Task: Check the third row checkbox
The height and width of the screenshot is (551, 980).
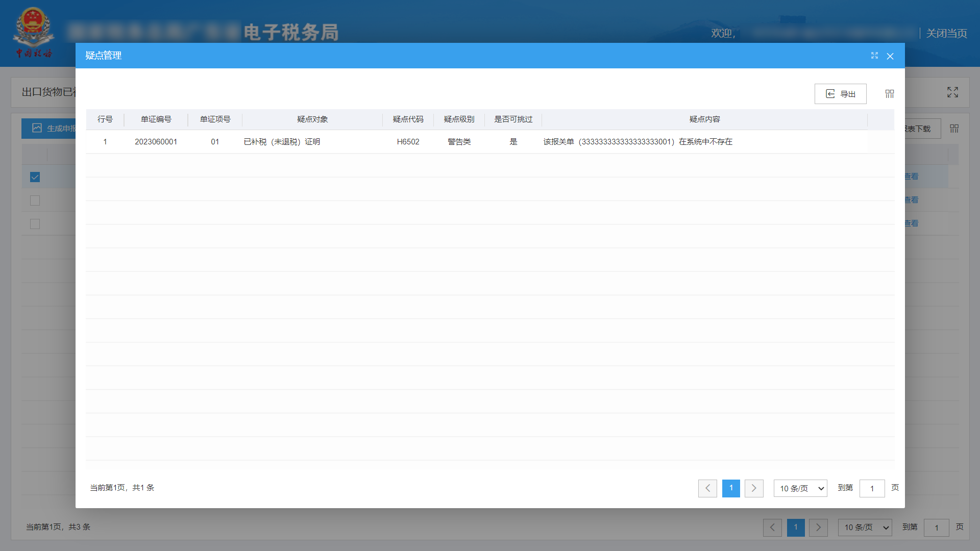Action: 35,224
